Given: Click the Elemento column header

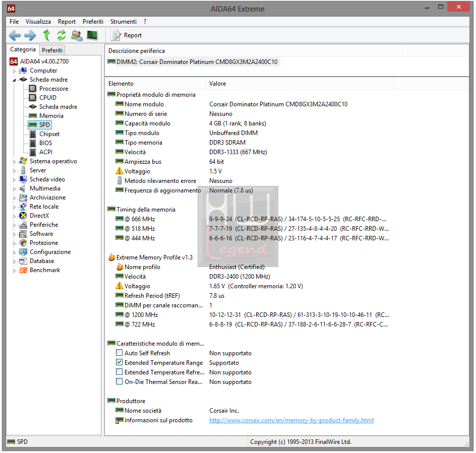Looking at the screenshot, I should (155, 84).
